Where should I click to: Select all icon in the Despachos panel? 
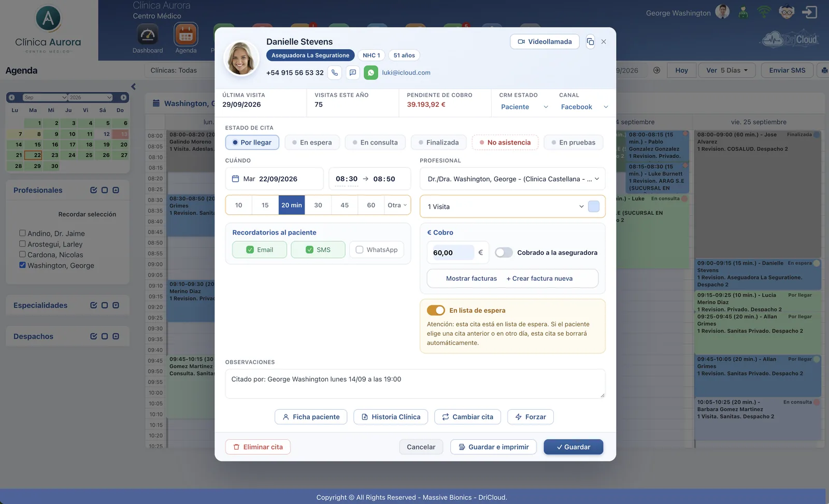pyautogui.click(x=94, y=336)
